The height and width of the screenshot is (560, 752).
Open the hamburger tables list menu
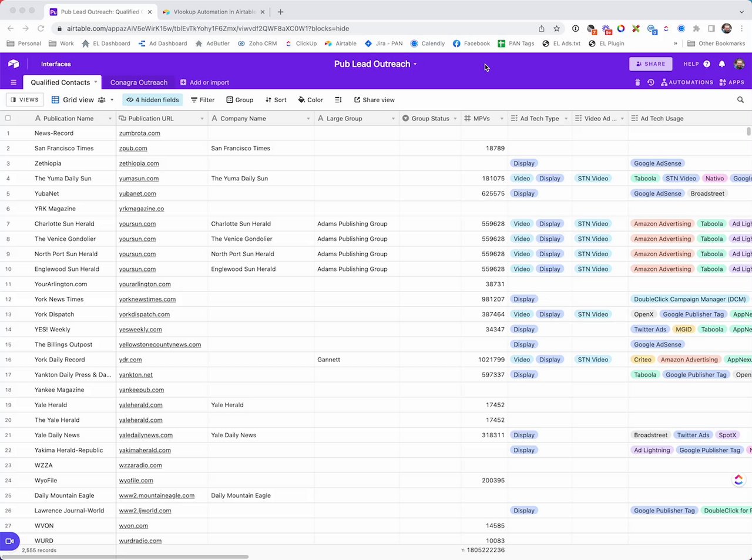click(14, 82)
